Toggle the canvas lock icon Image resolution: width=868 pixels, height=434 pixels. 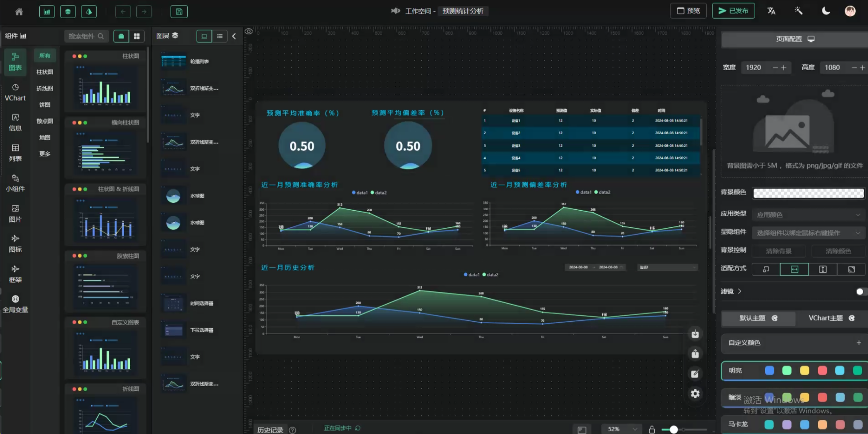[x=652, y=430]
